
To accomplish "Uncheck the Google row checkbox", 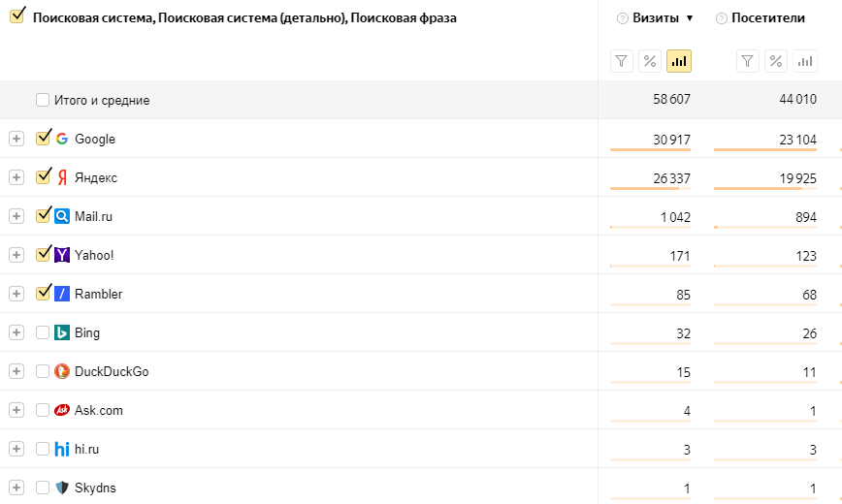I will pos(43,139).
